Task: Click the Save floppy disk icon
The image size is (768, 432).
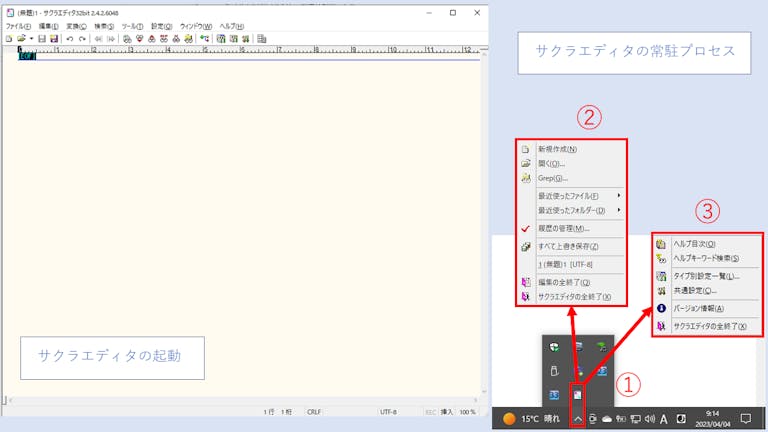Action: [x=42, y=39]
